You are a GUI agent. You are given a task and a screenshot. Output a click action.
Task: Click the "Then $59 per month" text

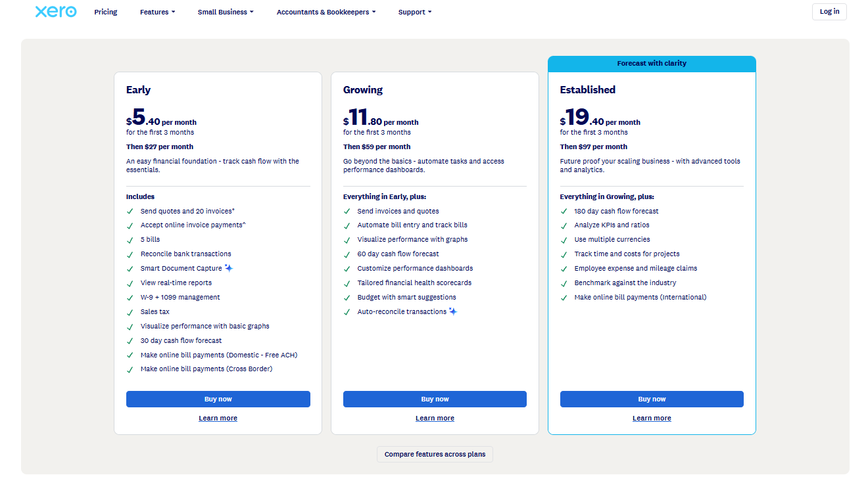377,147
